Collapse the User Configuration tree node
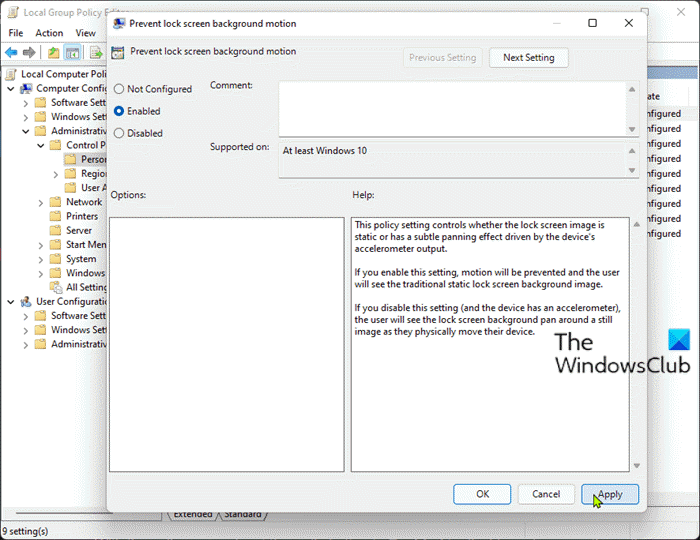The width and height of the screenshot is (700, 540). 11,302
